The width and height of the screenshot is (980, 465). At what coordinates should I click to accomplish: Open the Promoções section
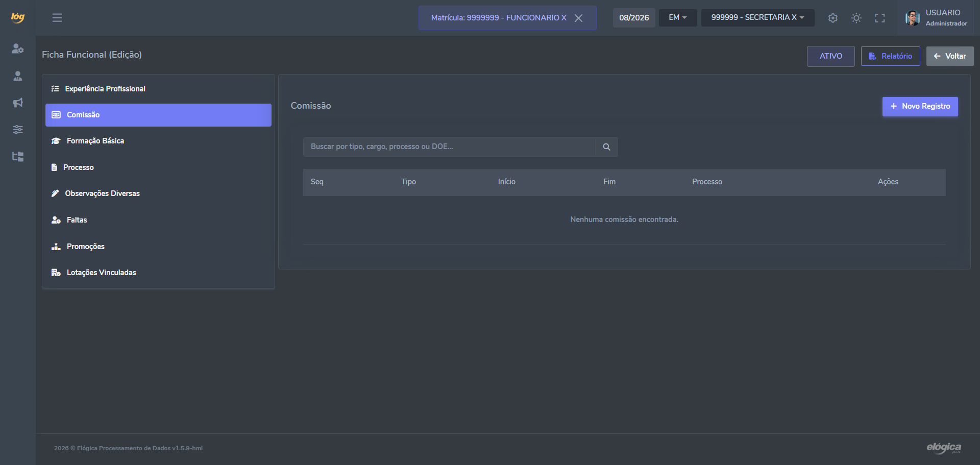click(158, 247)
